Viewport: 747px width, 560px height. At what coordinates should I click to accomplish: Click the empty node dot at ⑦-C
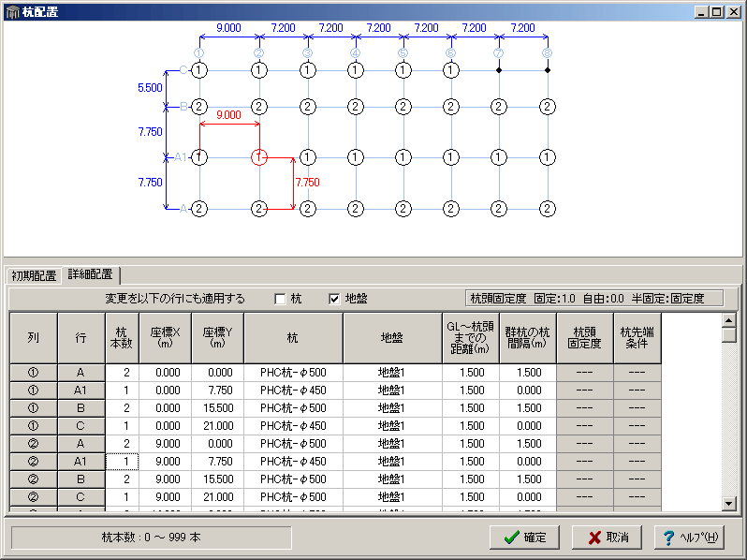(499, 70)
